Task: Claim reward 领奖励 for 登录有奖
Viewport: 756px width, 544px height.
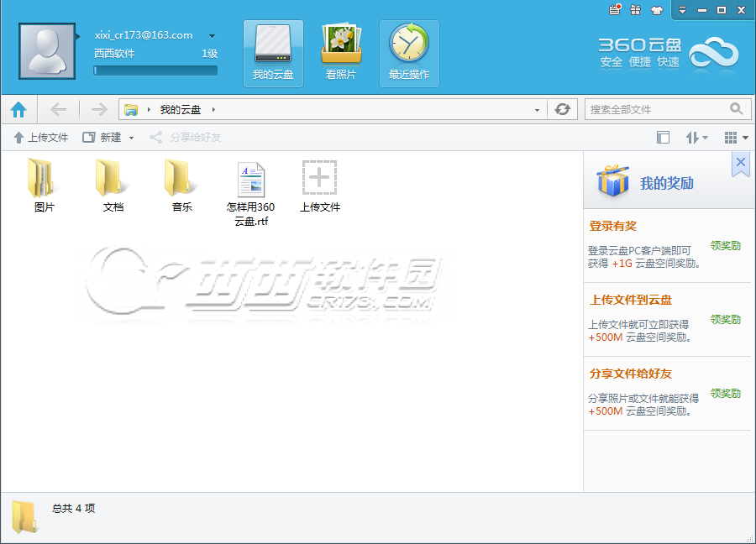Action: pyautogui.click(x=726, y=246)
